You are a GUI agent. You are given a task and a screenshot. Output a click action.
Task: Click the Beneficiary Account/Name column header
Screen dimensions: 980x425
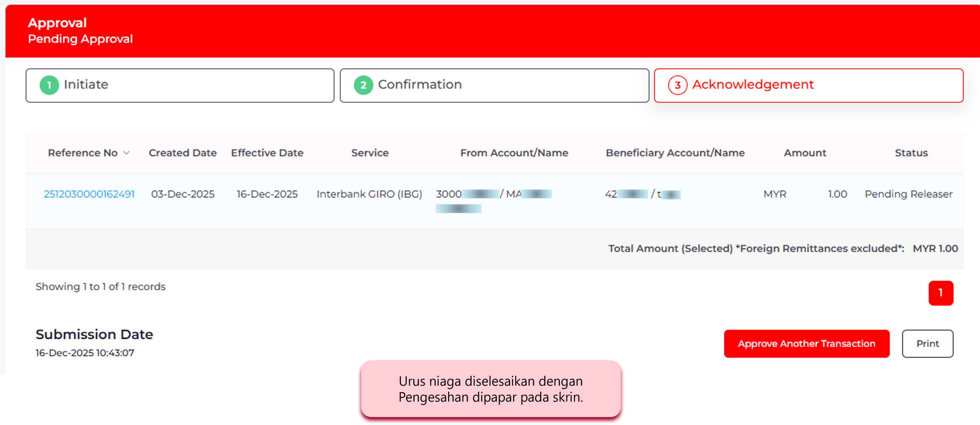675,153
